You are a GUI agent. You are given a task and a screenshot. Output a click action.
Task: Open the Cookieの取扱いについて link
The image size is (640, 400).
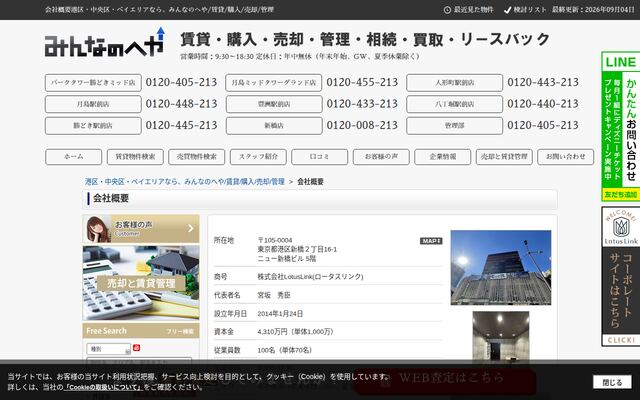tap(104, 387)
